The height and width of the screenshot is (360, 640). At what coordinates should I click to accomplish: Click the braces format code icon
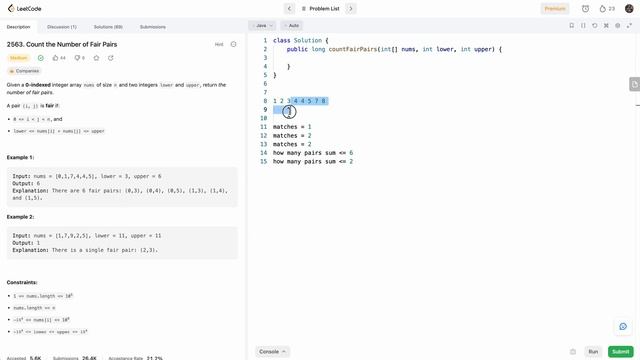(x=583, y=26)
